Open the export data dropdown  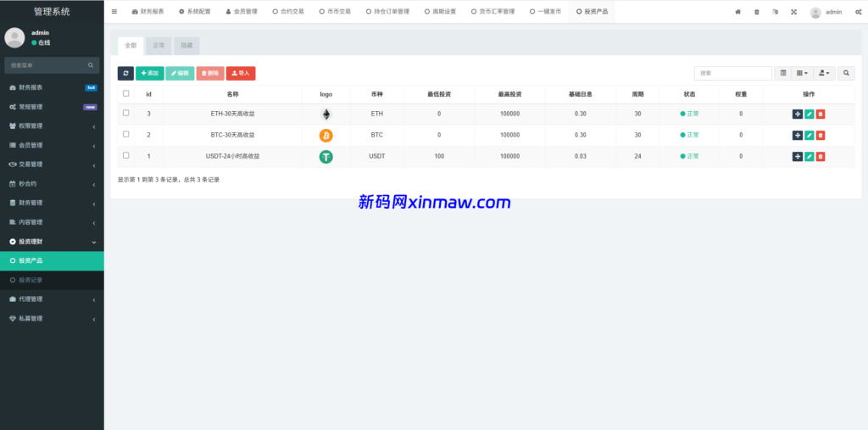(824, 73)
